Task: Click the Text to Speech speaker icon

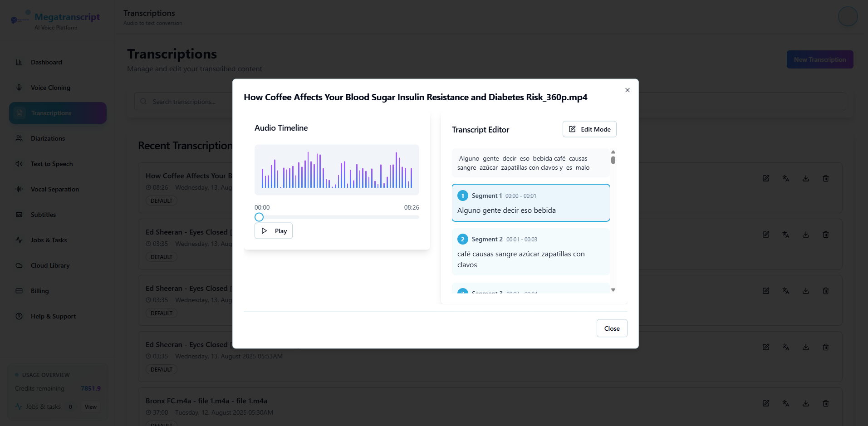Action: [x=19, y=164]
